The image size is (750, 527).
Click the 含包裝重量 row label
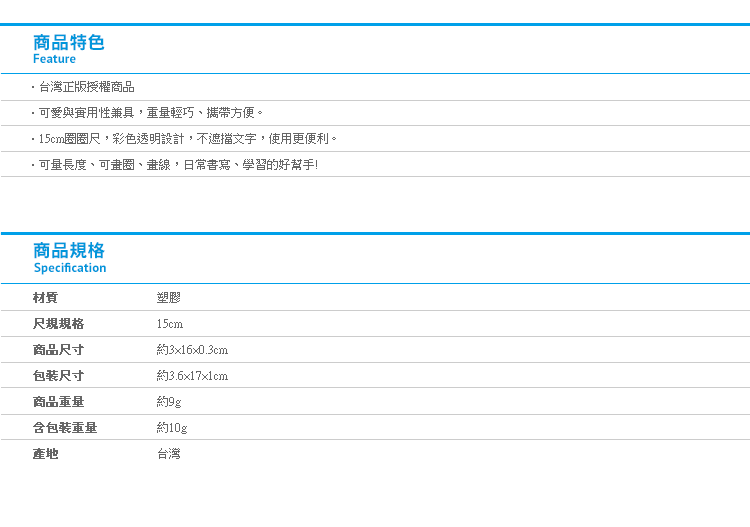65,428
